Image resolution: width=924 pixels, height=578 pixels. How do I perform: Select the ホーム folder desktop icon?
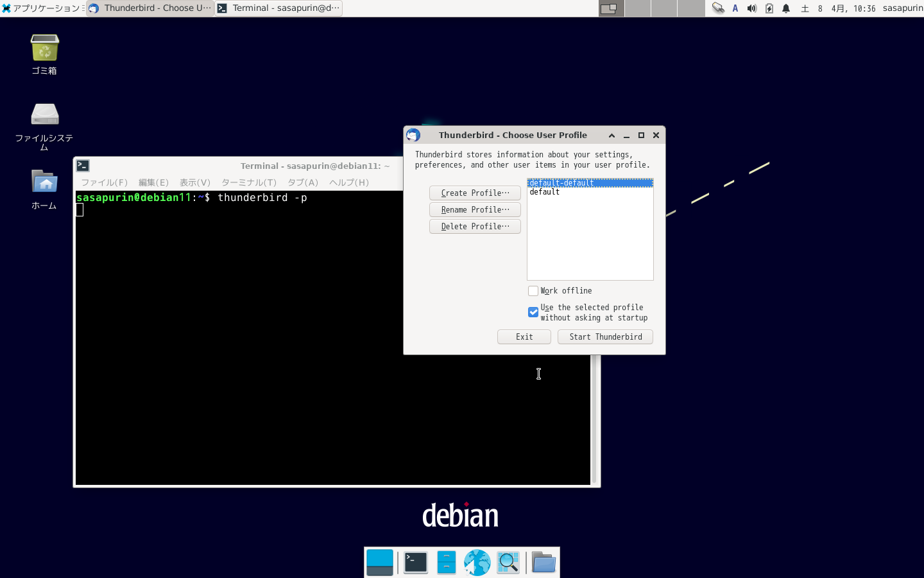(x=44, y=189)
